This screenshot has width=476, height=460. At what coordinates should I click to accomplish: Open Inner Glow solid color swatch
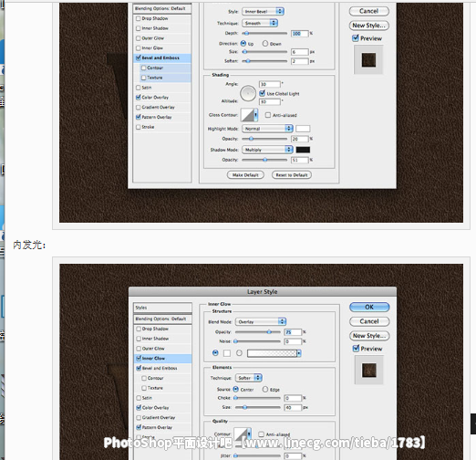[227, 353]
